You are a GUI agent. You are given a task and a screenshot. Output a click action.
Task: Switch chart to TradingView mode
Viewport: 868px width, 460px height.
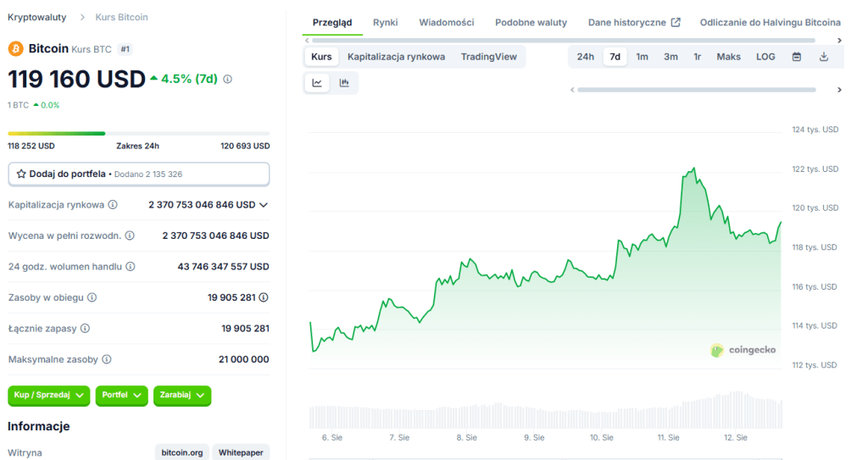click(489, 57)
